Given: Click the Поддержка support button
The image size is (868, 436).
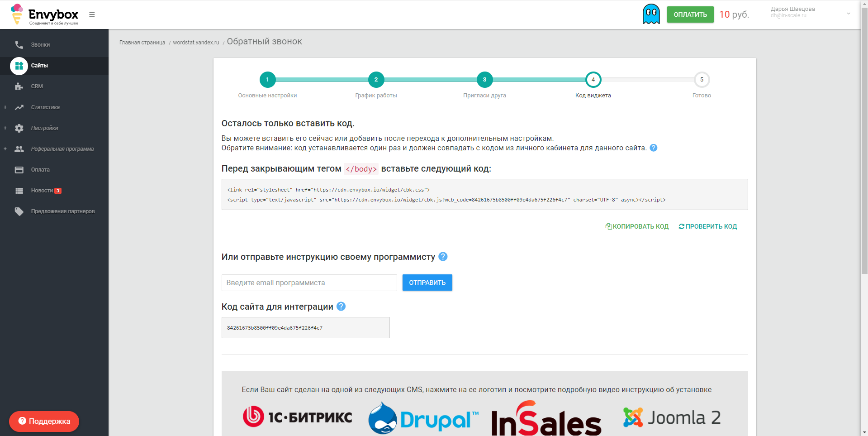Looking at the screenshot, I should click(44, 421).
